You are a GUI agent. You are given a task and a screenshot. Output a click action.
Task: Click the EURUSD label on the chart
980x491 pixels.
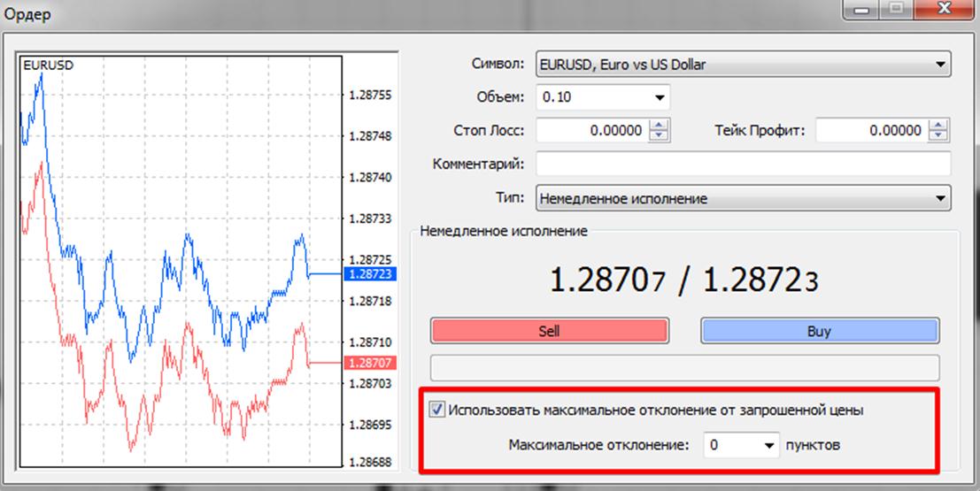pyautogui.click(x=48, y=65)
